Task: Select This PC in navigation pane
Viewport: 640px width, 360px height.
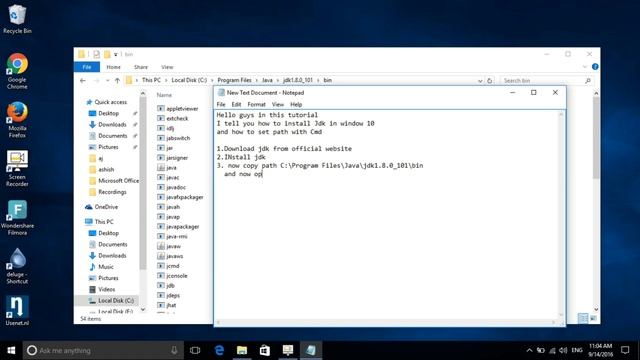Action: pos(104,222)
